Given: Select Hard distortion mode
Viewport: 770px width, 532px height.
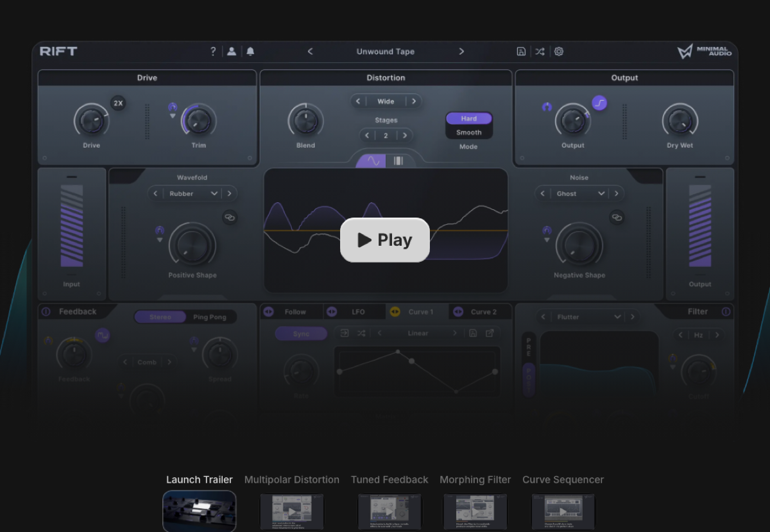Looking at the screenshot, I should pyautogui.click(x=469, y=119).
